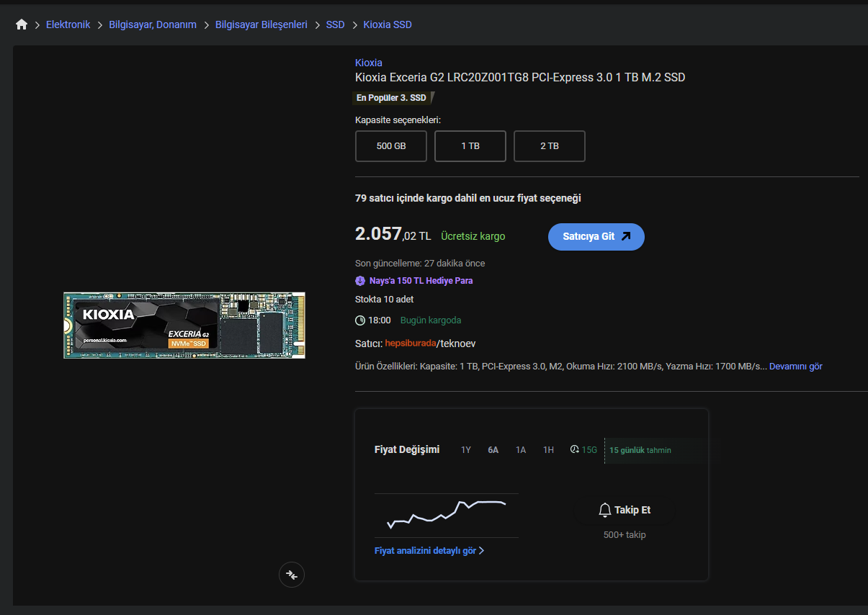Click the clock icon beside 18:00
This screenshot has height=615, width=868.
tap(360, 320)
